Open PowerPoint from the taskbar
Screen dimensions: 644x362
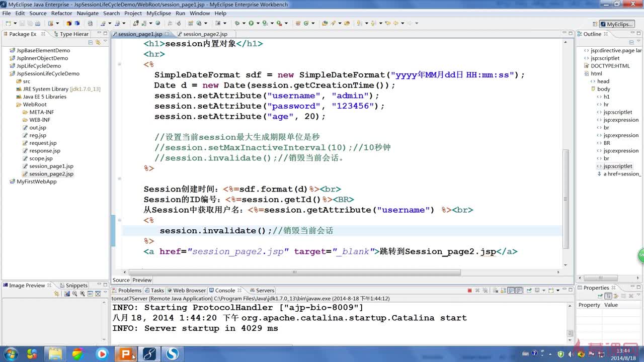[x=126, y=354]
